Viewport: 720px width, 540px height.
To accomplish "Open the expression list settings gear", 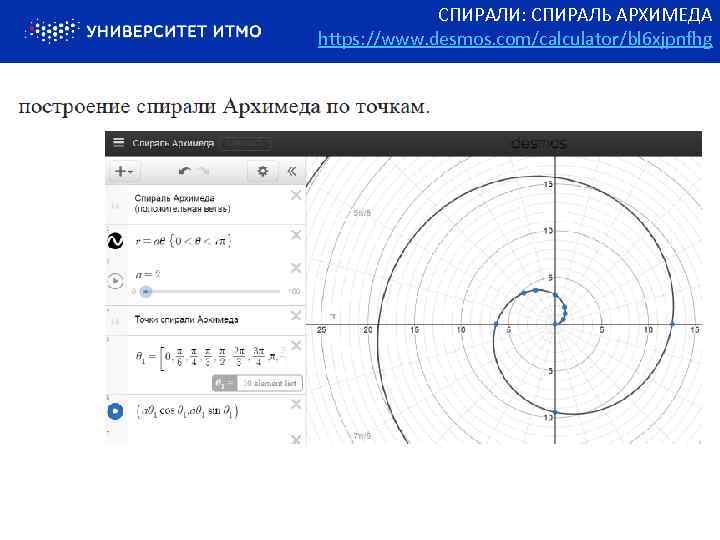I will tap(263, 171).
